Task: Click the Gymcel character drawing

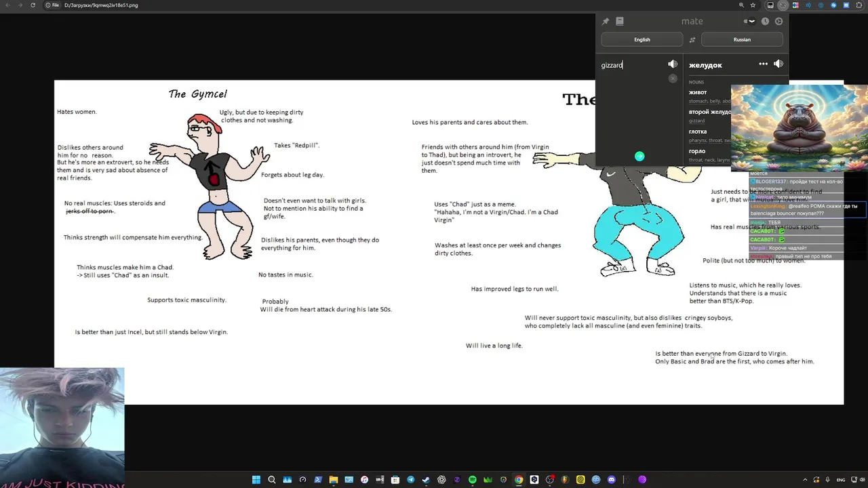Action: coord(210,186)
